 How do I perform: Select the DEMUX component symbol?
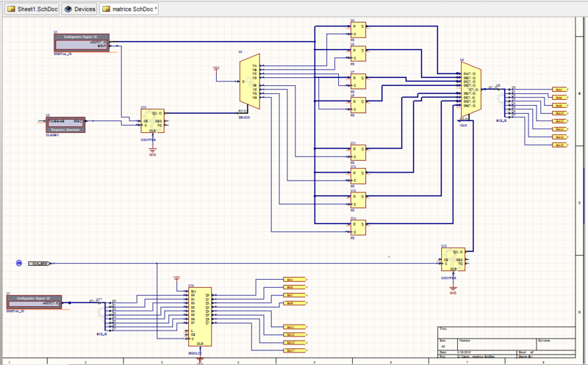tap(249, 81)
